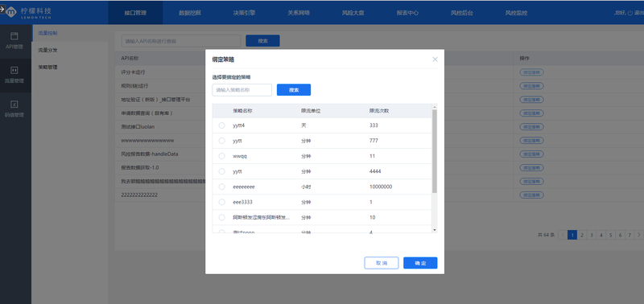The height and width of the screenshot is (304, 644).
Task: Click the background page's 搜索 button
Action: point(262,41)
